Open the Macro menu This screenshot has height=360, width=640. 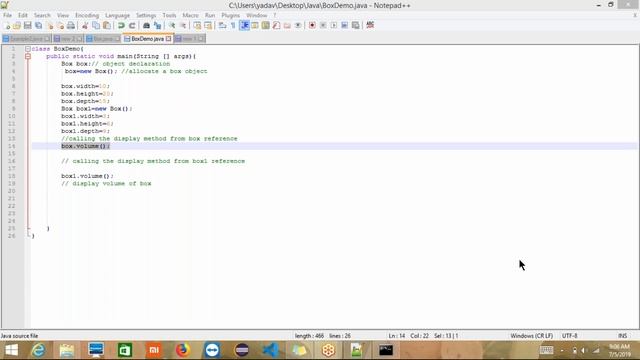pyautogui.click(x=190, y=15)
